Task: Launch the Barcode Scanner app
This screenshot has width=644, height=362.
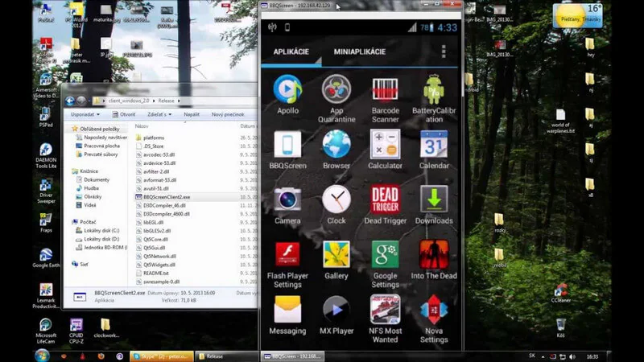Action: click(x=385, y=98)
